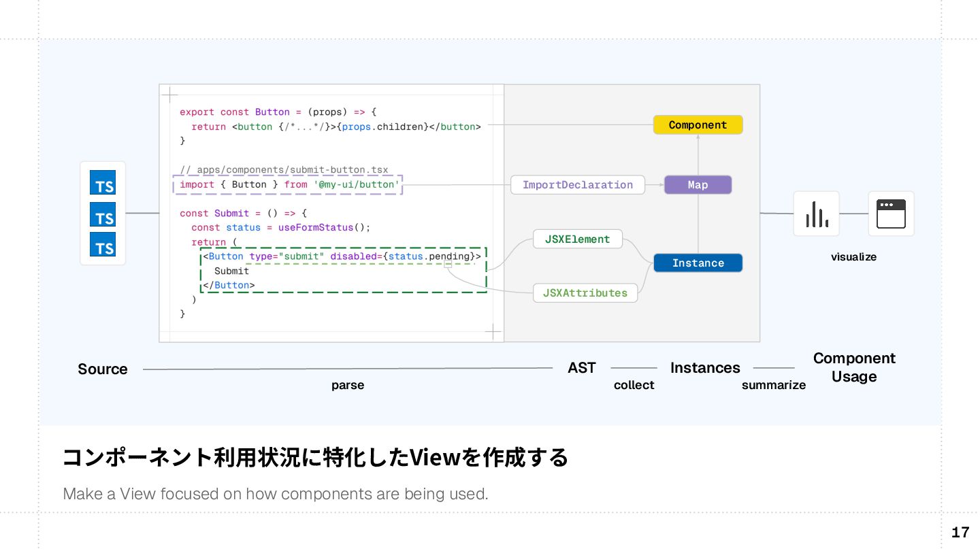Select the blue Instance node
Viewport: 980px width, 551px height.
point(698,263)
